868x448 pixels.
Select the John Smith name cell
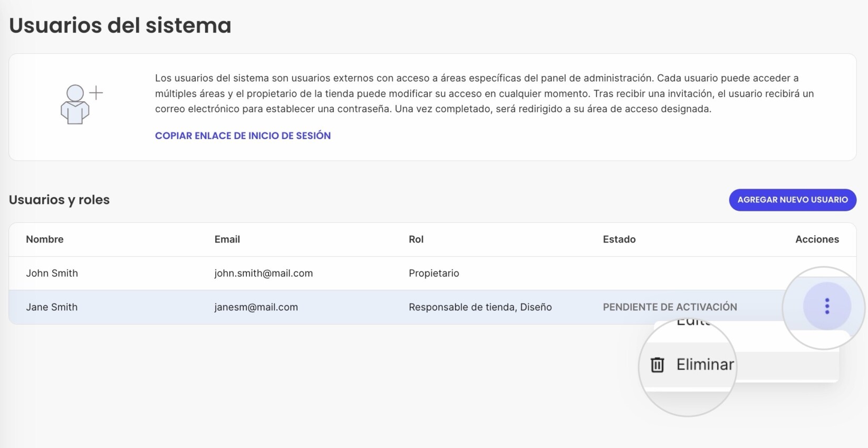pos(52,273)
